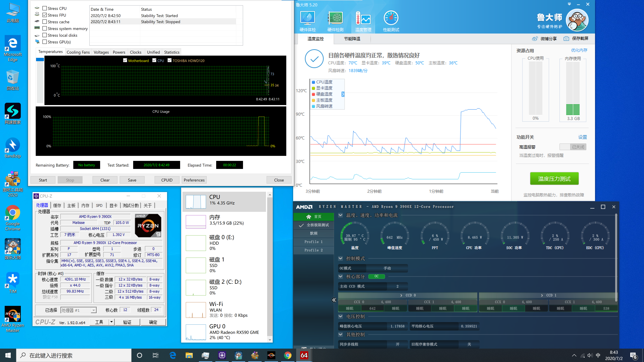Enable Stress cache checkbox
This screenshot has width=644, height=362.
[x=45, y=22]
